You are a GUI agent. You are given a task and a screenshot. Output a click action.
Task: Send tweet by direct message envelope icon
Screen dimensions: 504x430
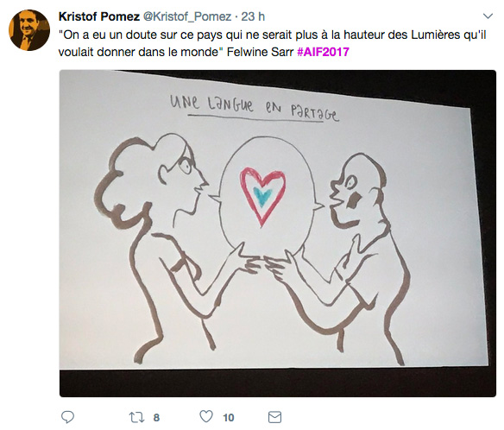(x=274, y=417)
